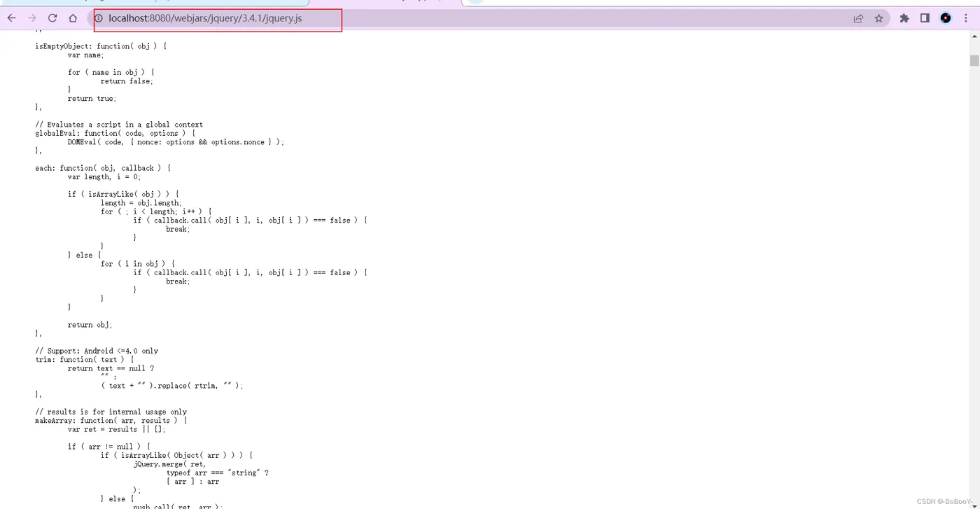Click the line "var name;"
This screenshot has height=509, width=980.
pos(85,55)
